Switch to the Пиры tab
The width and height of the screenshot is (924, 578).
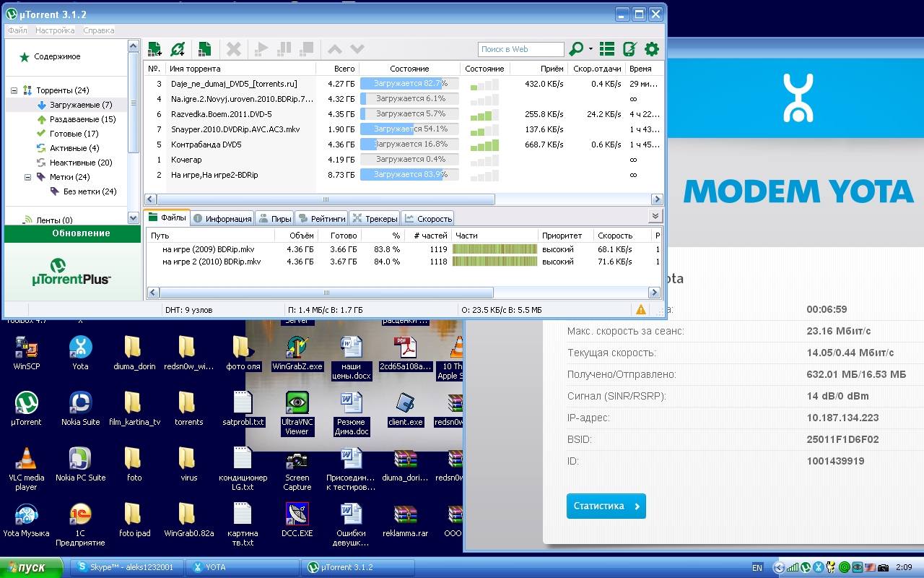pos(275,218)
